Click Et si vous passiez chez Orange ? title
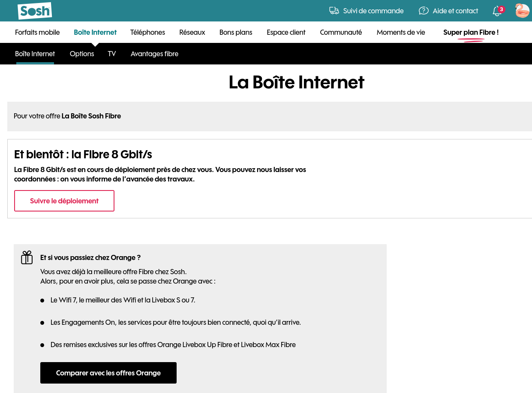 coord(90,257)
